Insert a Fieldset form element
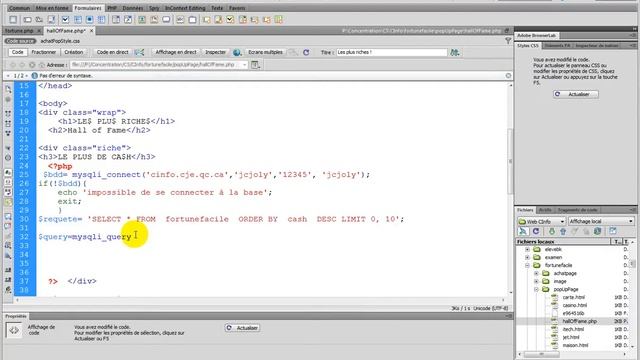 pyautogui.click(x=192, y=19)
